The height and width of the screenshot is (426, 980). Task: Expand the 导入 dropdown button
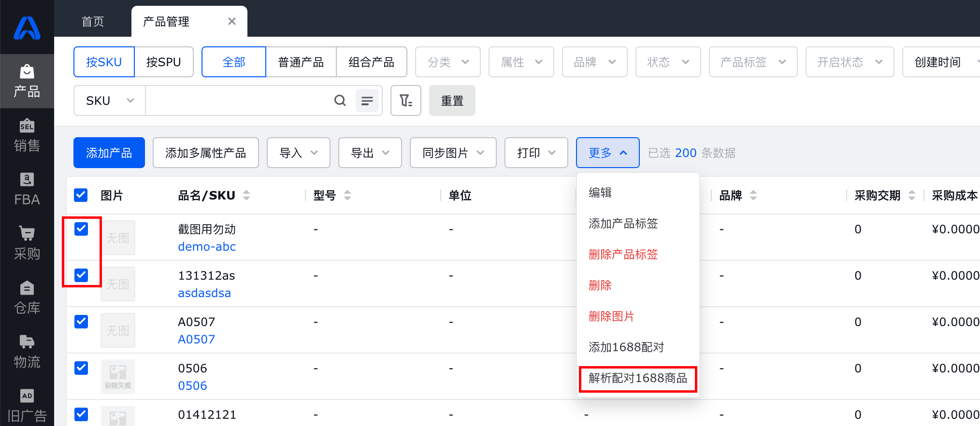[x=299, y=153]
